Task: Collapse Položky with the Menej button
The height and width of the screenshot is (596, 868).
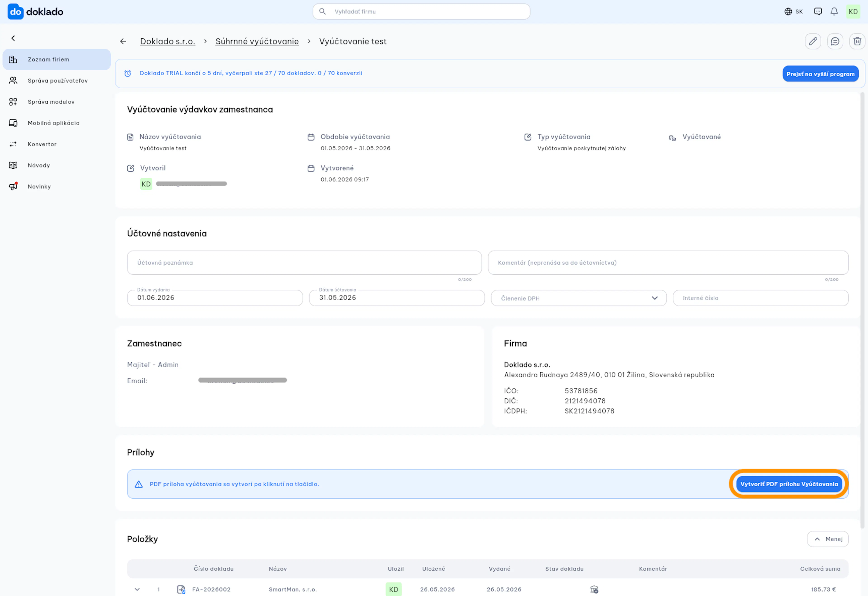Action: [x=828, y=539]
